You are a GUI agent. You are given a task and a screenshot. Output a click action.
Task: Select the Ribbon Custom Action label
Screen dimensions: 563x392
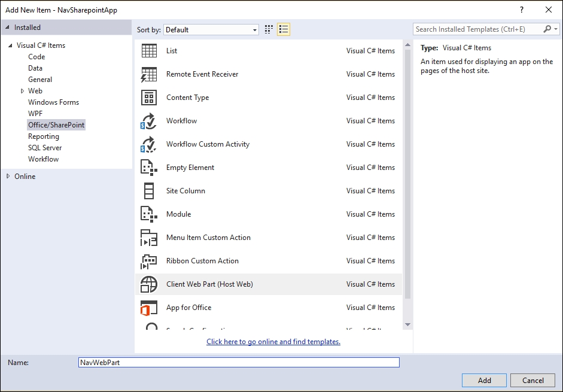(x=202, y=261)
